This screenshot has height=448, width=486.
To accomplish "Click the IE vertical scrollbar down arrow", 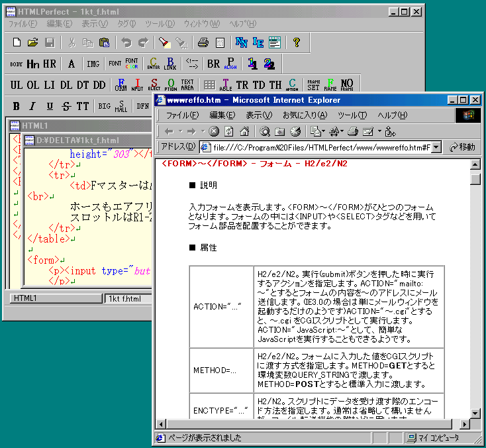I will click(475, 414).
